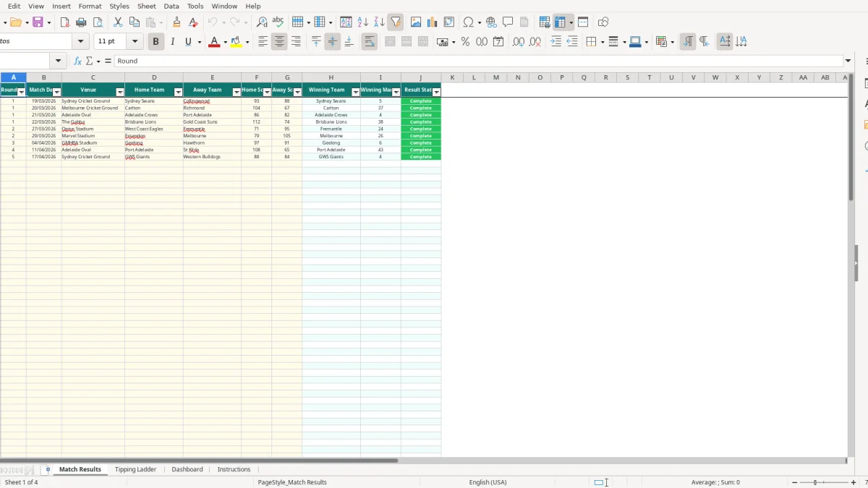Toggle the Freeze Rows and Columns button
The image size is (868, 488).
click(561, 22)
